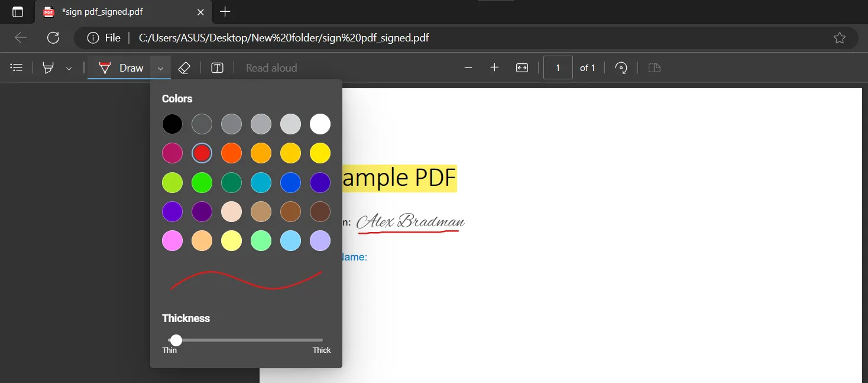
Task: Select the Erase tool
Action: click(x=184, y=67)
